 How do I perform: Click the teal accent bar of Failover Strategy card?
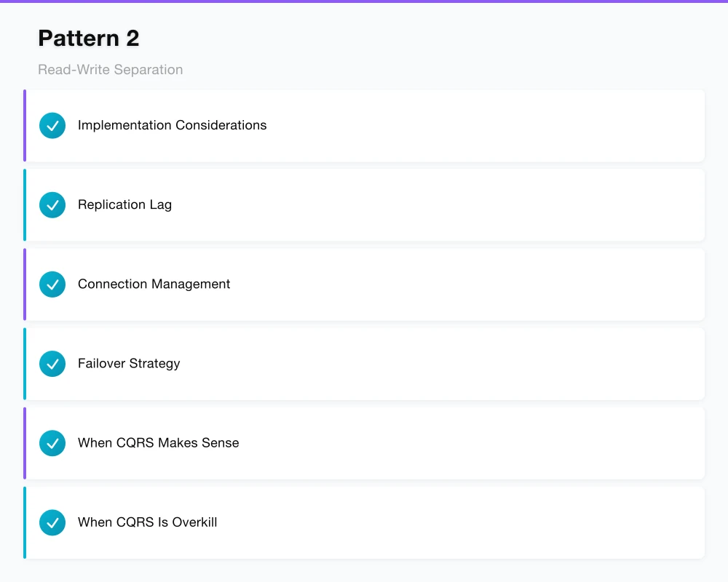[25, 364]
